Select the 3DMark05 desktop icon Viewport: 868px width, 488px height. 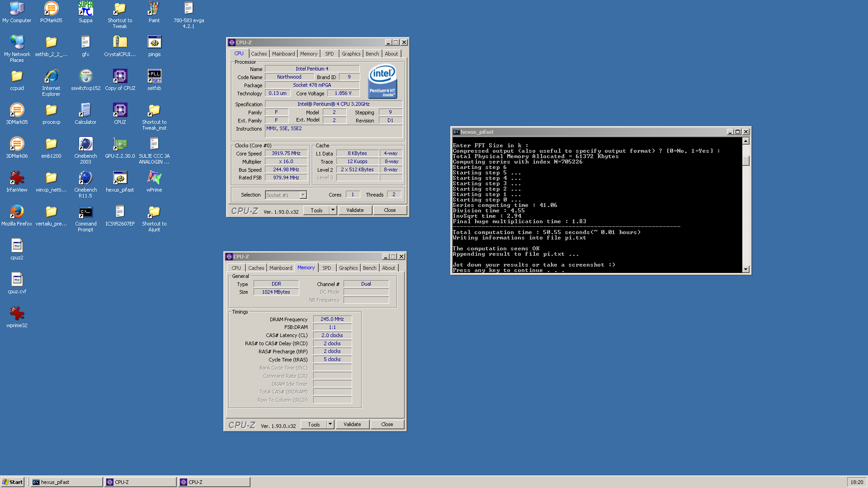click(x=17, y=110)
